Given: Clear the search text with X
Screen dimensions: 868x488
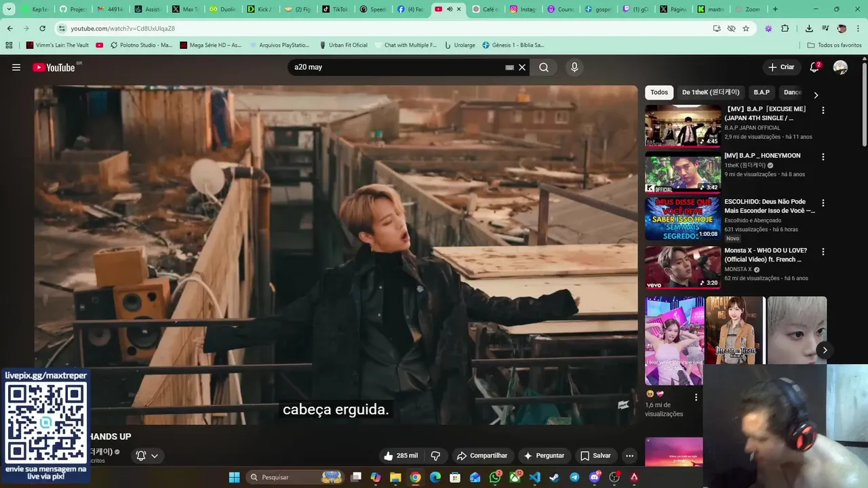Looking at the screenshot, I should (x=522, y=67).
